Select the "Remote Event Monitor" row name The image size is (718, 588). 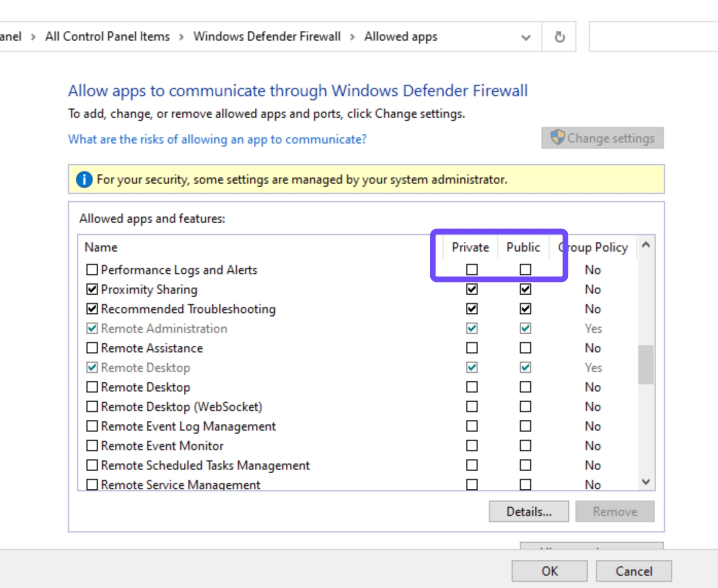tap(162, 446)
